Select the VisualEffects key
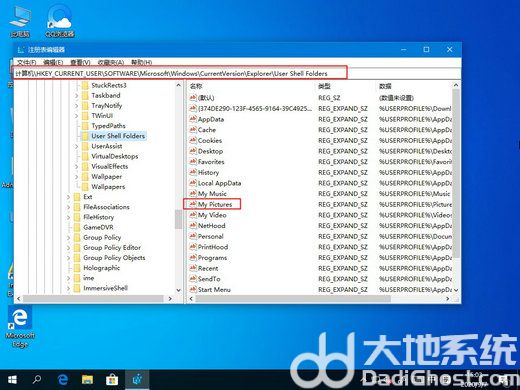 click(110, 166)
